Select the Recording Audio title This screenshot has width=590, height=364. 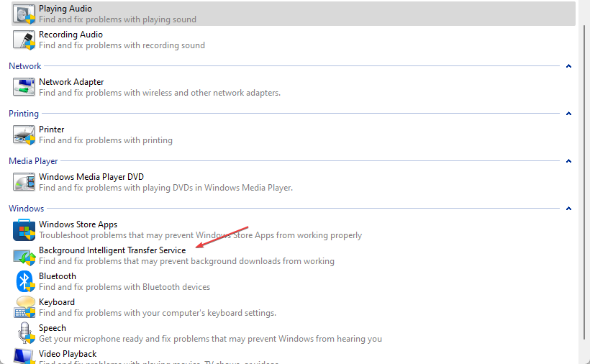pyautogui.click(x=71, y=35)
